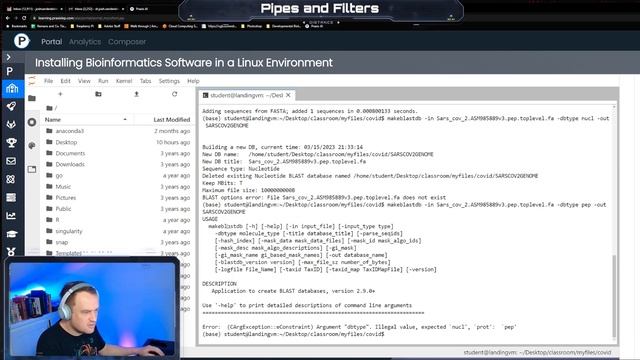Open the file browser folder tab icon
The width and height of the screenshot is (640, 360).
(x=32, y=98)
